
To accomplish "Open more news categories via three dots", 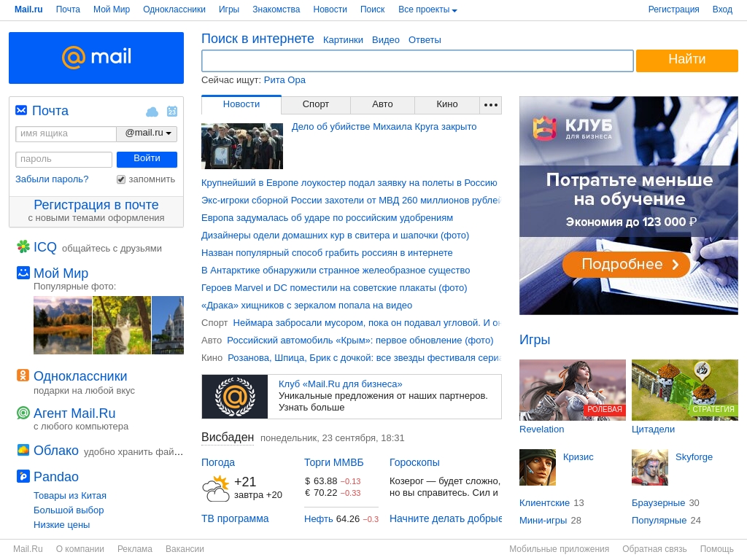I will [x=491, y=105].
